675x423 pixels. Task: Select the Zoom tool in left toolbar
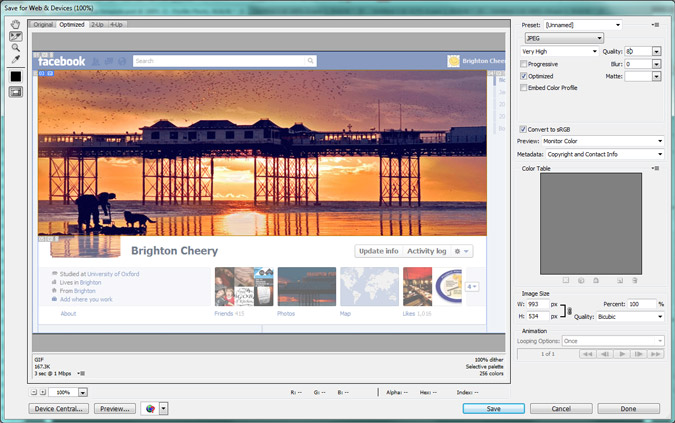pos(16,48)
